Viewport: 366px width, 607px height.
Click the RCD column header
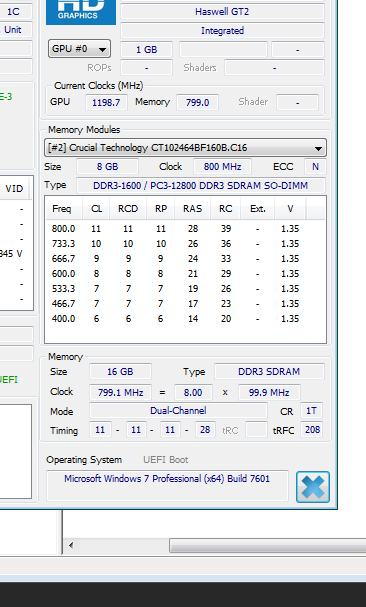point(128,209)
